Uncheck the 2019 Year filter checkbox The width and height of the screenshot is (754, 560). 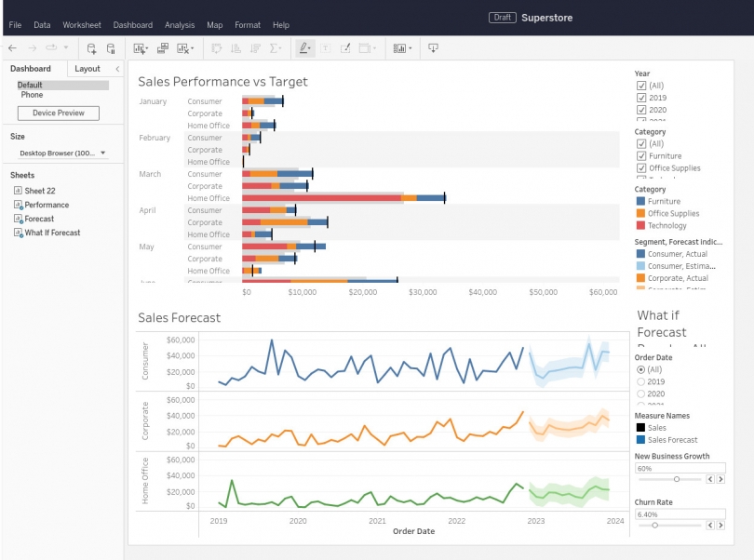coord(641,97)
